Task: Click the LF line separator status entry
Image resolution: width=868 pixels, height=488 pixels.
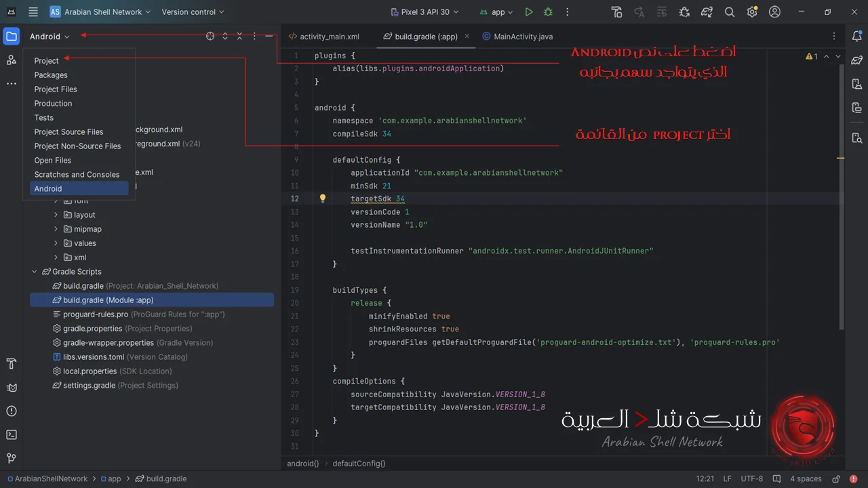Action: [727, 479]
